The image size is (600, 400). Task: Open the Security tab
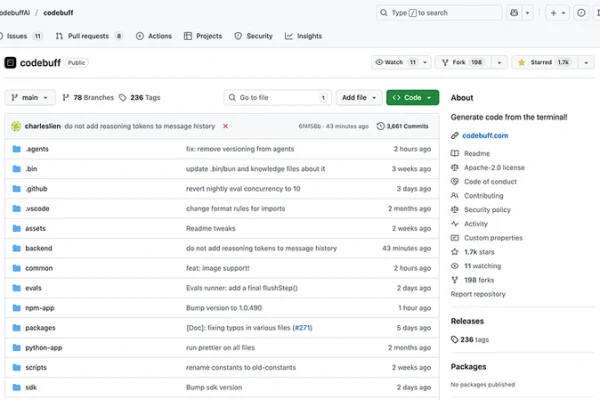point(253,36)
